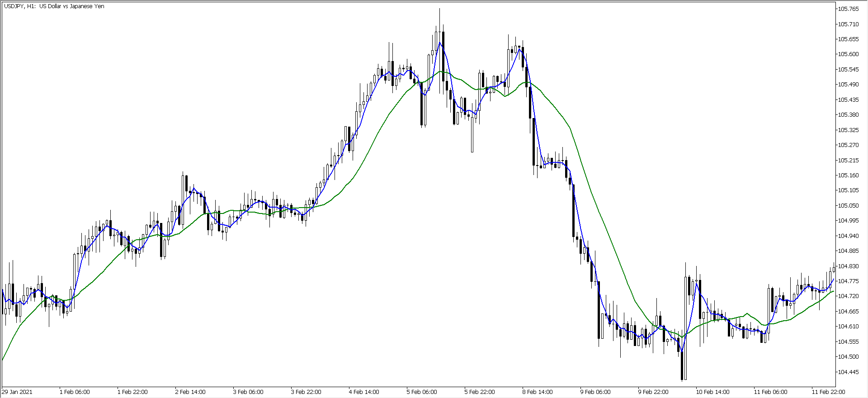This screenshot has width=868, height=398.
Task: Click the 5 Feb 06:00 time label
Action: pyautogui.click(x=422, y=392)
